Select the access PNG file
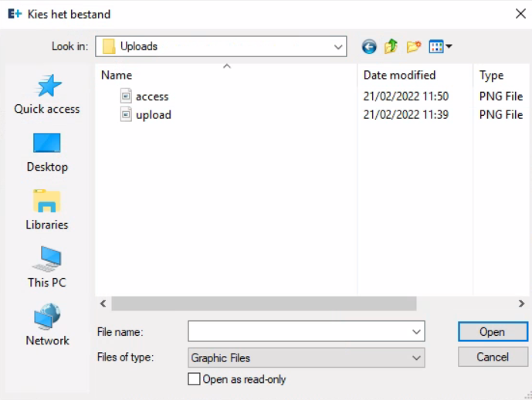The image size is (532, 400). (x=151, y=97)
